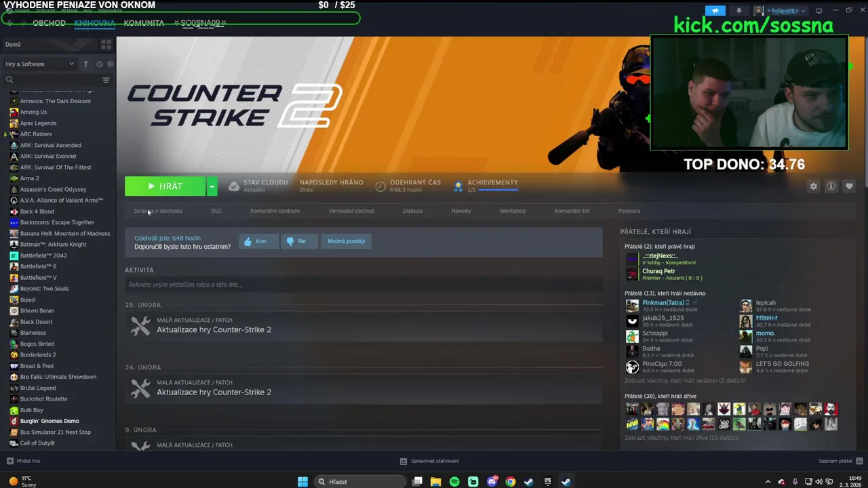Image resolution: width=868 pixels, height=488 pixels.
Task: Open the library grid view icon
Action: (106, 44)
